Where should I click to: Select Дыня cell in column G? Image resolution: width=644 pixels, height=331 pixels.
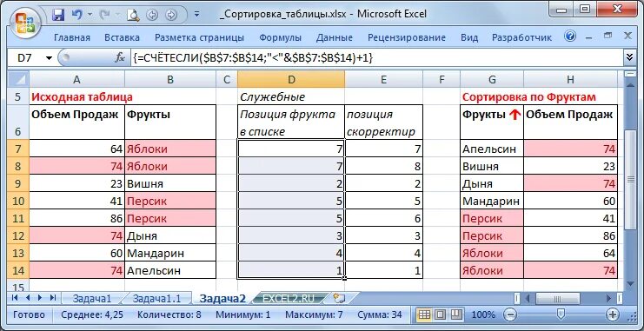point(492,183)
